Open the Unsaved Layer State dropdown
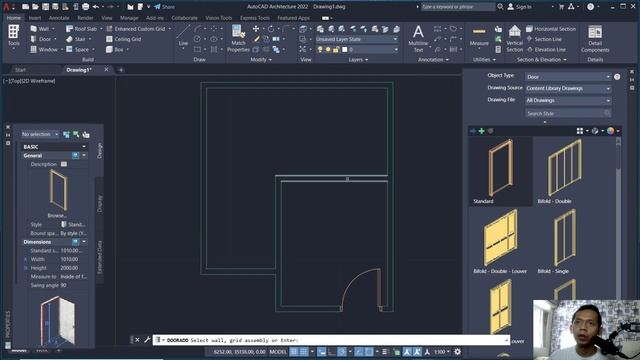 point(357,39)
